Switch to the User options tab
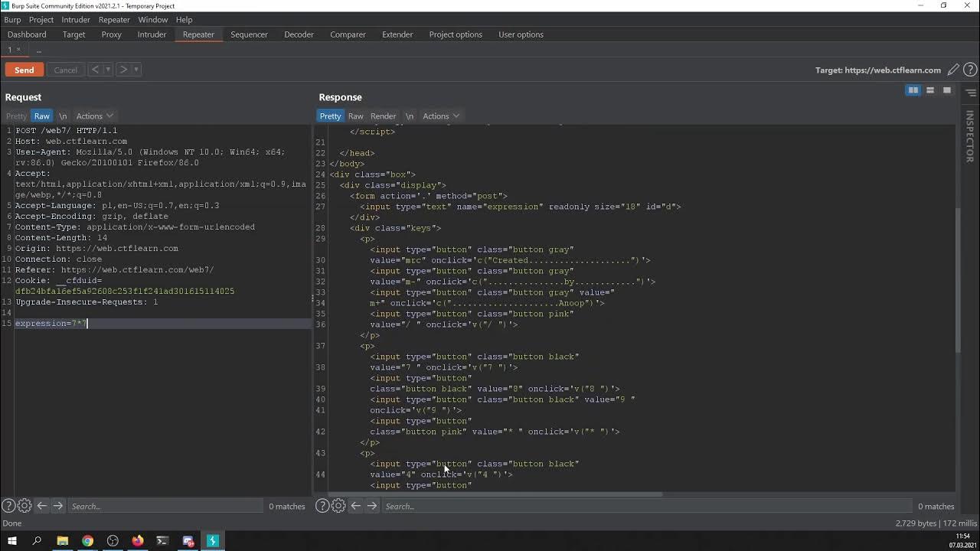 tap(521, 34)
